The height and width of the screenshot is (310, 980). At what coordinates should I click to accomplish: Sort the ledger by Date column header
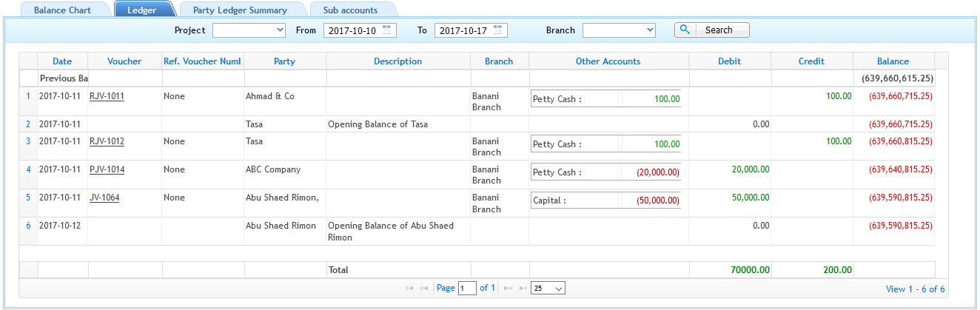62,61
